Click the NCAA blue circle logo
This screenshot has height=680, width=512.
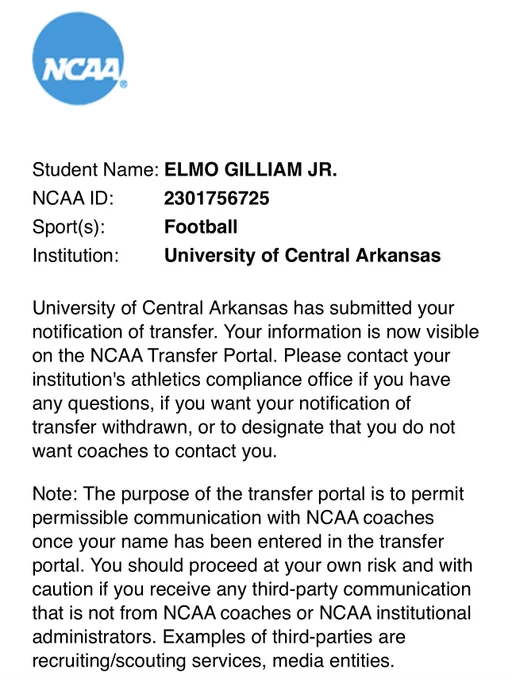click(79, 58)
